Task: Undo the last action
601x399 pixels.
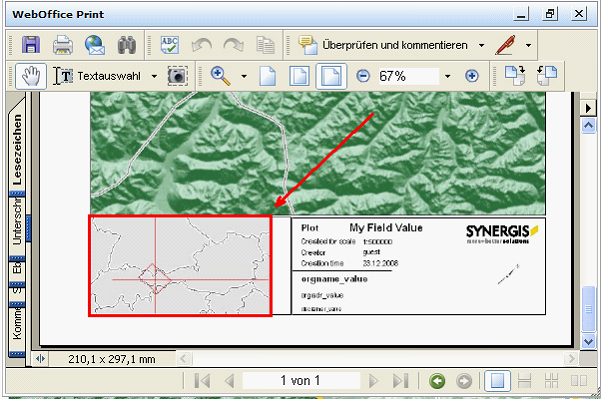Action: coord(202,45)
